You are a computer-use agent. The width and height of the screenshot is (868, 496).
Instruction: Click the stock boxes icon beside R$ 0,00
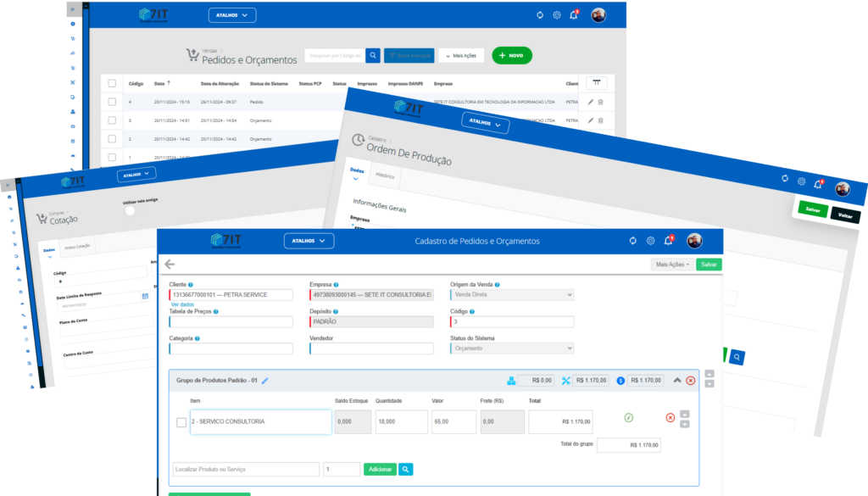[x=511, y=381]
